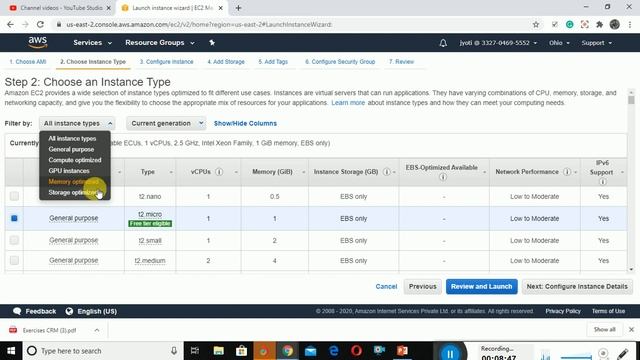
Task: Go to step 3 Configure Instance tab
Action: 167,62
